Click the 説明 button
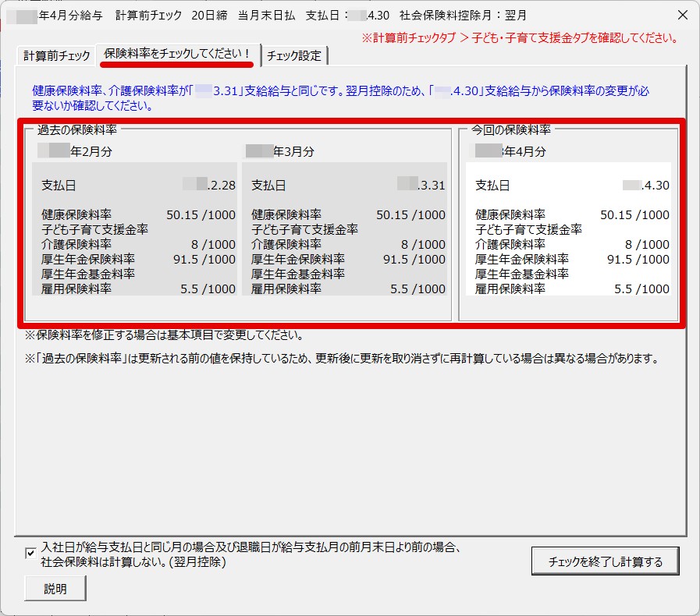This screenshot has width=700, height=616. pyautogui.click(x=55, y=589)
